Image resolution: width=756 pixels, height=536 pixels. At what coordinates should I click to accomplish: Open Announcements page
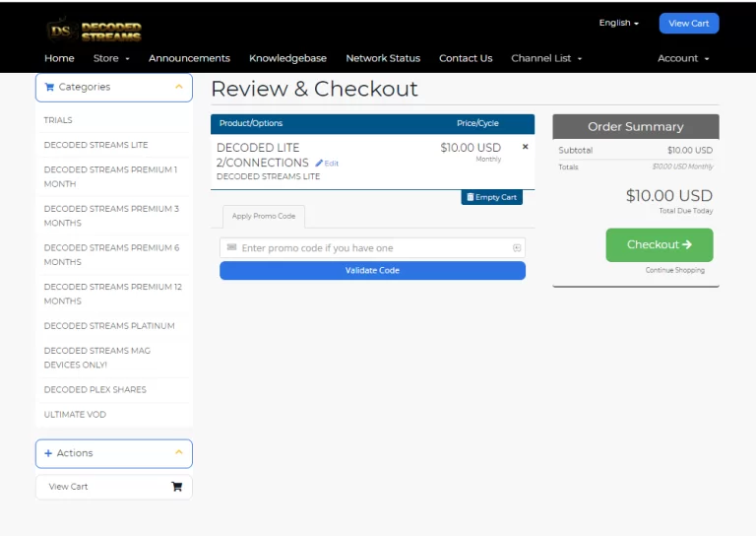coord(189,58)
